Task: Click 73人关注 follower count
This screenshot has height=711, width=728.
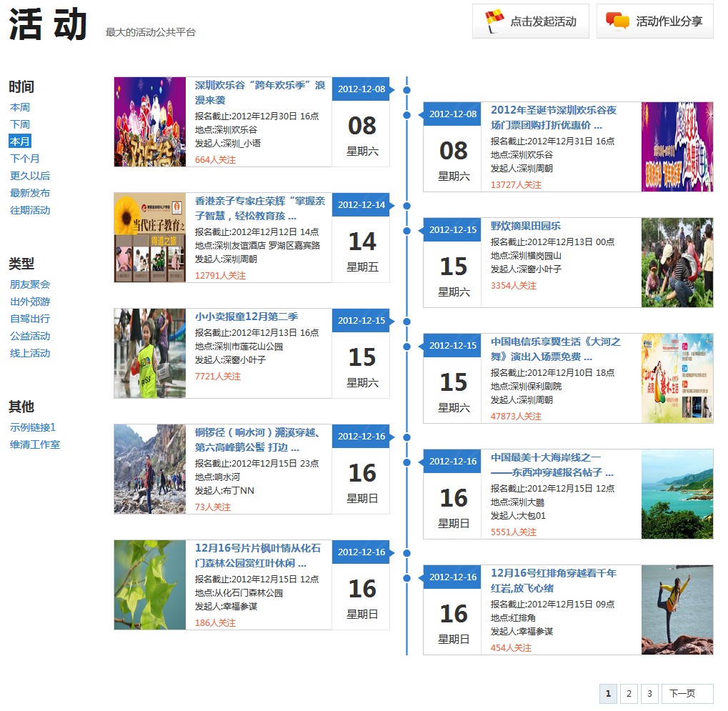Action: (213, 507)
